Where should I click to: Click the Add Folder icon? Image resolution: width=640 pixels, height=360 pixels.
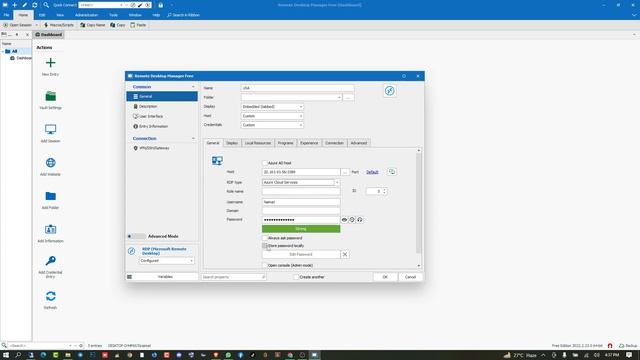50,196
